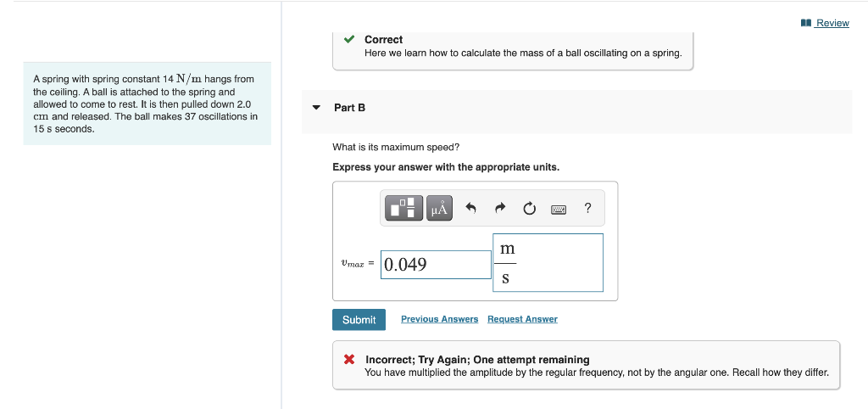Open the Greek symbols µÅ palette

click(439, 208)
